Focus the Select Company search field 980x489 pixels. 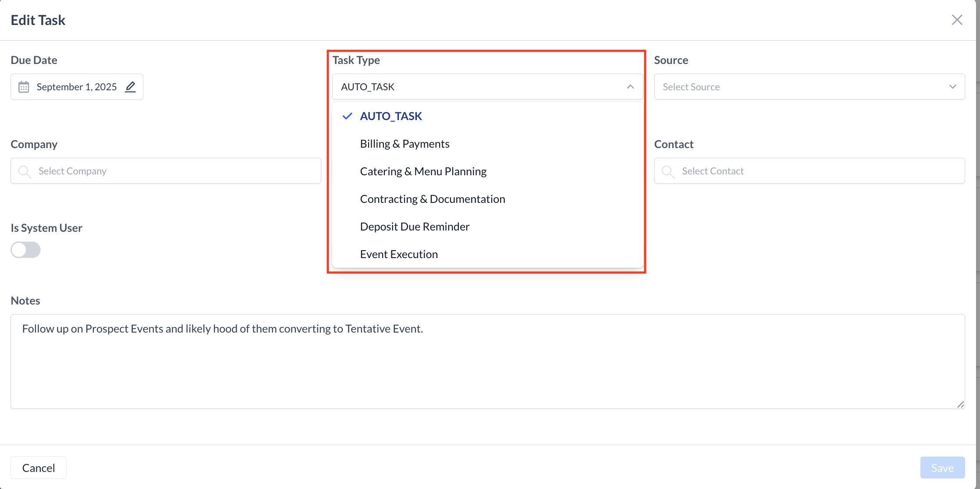175,171
